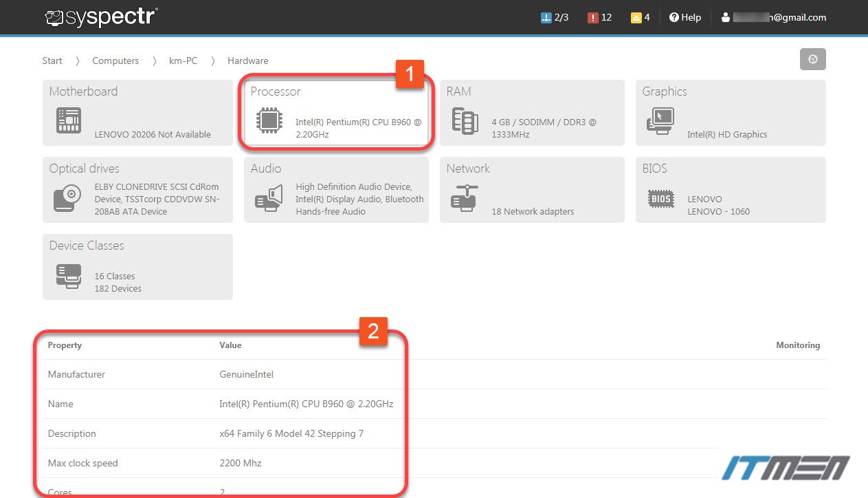Click the Property column header
This screenshot has width=868, height=498.
point(65,345)
